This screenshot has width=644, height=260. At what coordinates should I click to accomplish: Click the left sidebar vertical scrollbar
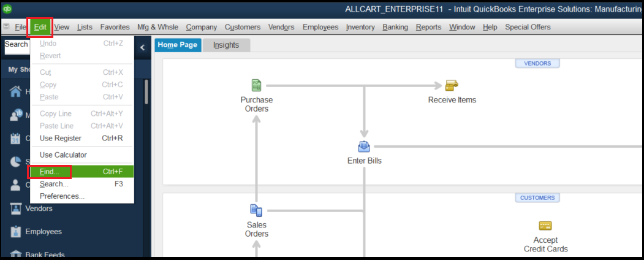click(x=146, y=92)
